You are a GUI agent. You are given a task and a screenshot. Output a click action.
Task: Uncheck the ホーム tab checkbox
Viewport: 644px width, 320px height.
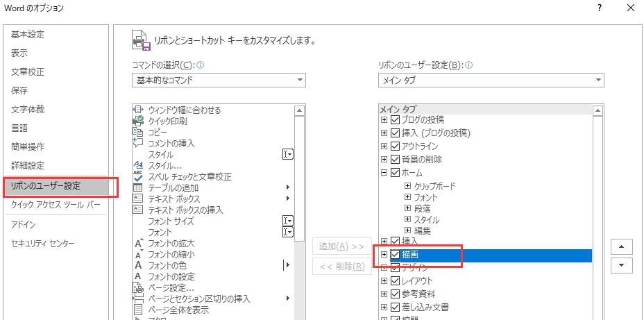[x=395, y=173]
